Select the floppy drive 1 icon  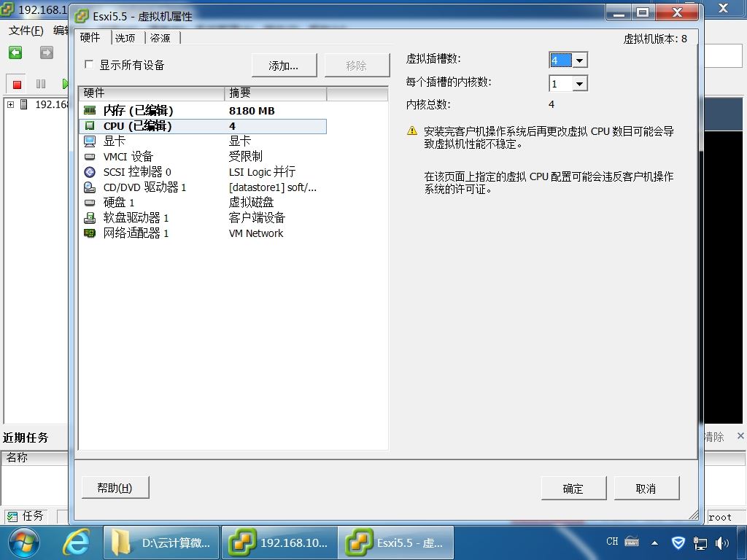(90, 217)
